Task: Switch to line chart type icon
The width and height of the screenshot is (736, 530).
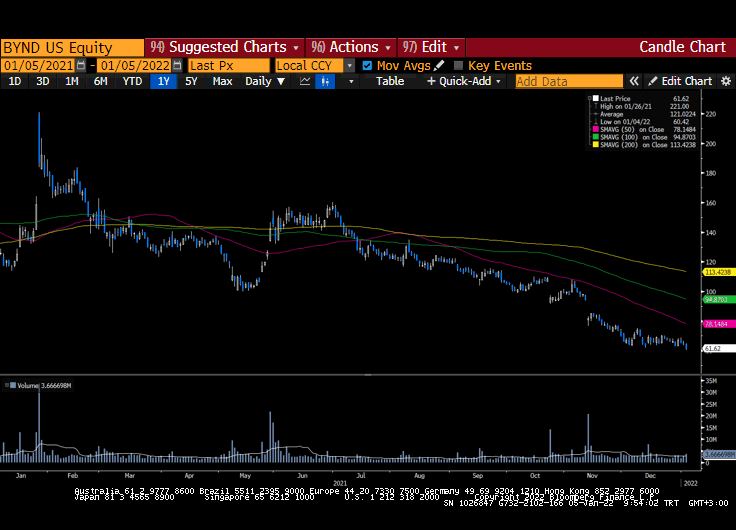Action: [305, 81]
